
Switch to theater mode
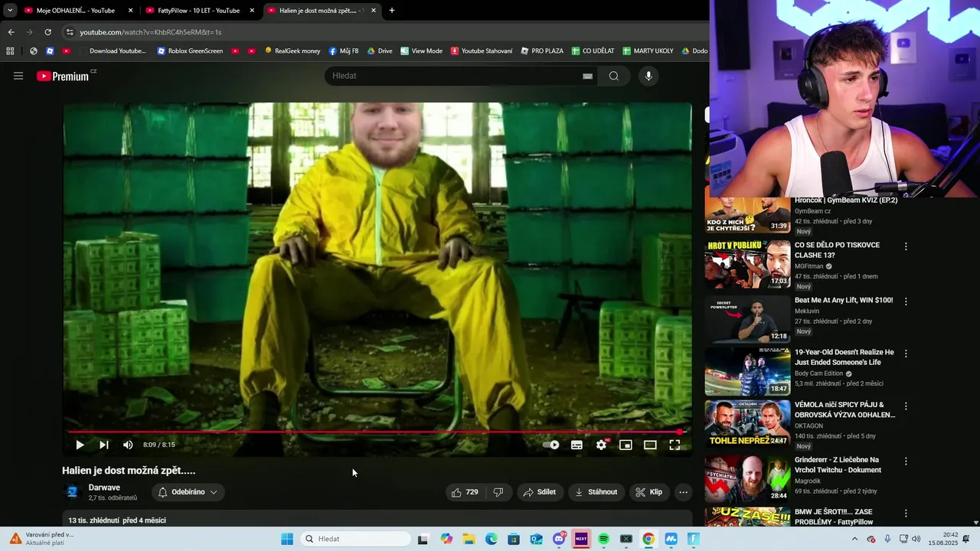click(650, 445)
